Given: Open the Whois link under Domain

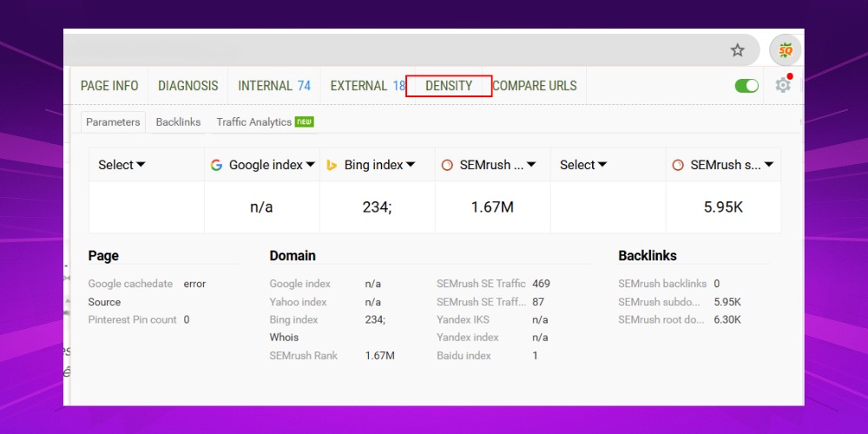Looking at the screenshot, I should (x=284, y=337).
